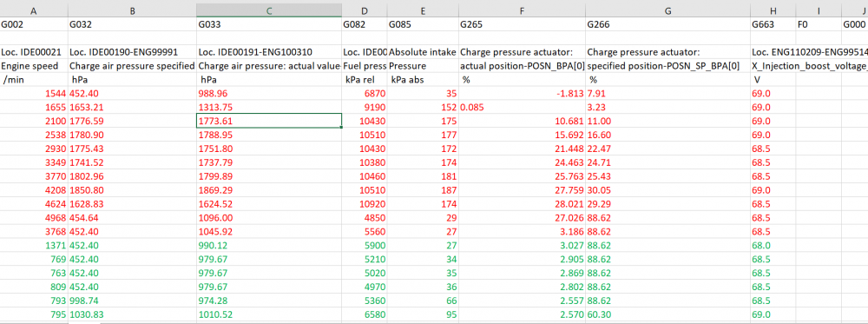The height and width of the screenshot is (324, 868).
Task: Select the Loc. IDE00021 cell
Action: point(34,52)
